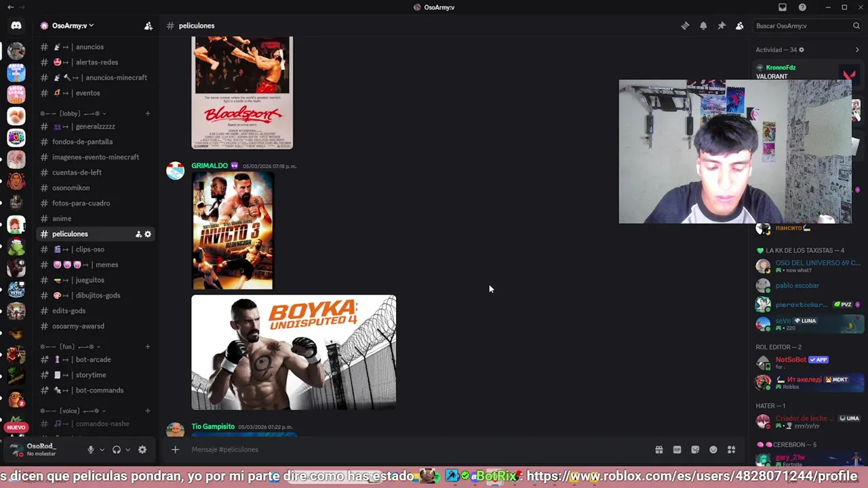Image resolution: width=868 pixels, height=488 pixels.
Task: Open the bot-commands channel
Action: point(96,390)
